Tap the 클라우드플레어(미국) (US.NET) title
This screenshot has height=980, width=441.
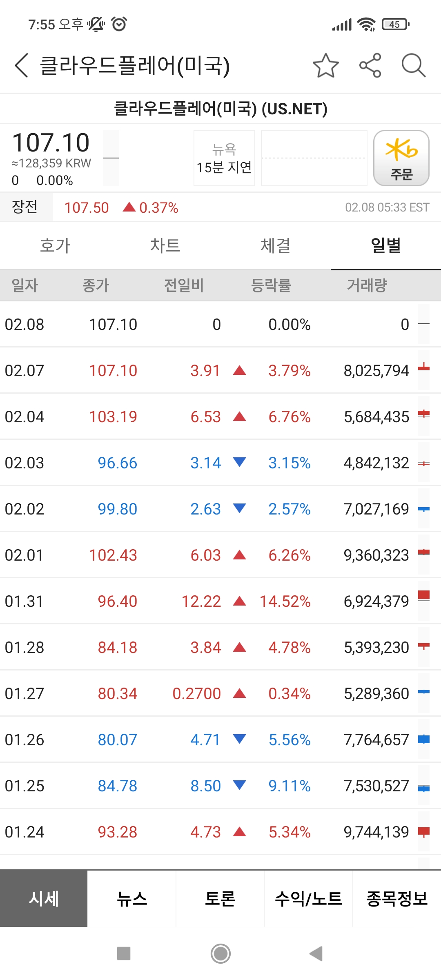(x=220, y=109)
